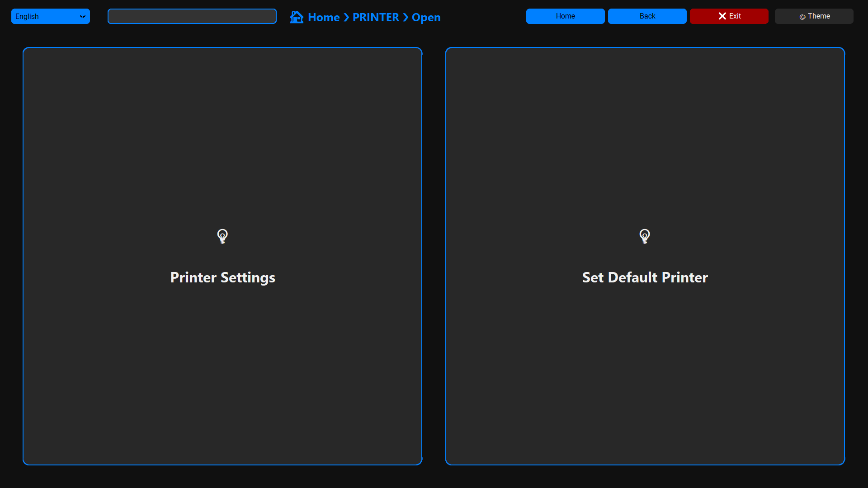Screen dimensions: 868x488
Task: Click the house icon in the breadcrumb
Action: tap(297, 17)
